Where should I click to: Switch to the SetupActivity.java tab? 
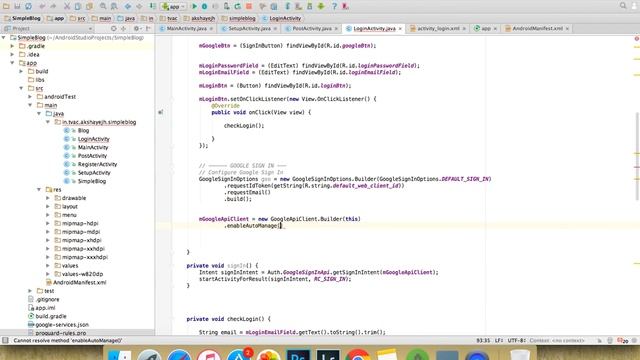pyautogui.click(x=249, y=29)
